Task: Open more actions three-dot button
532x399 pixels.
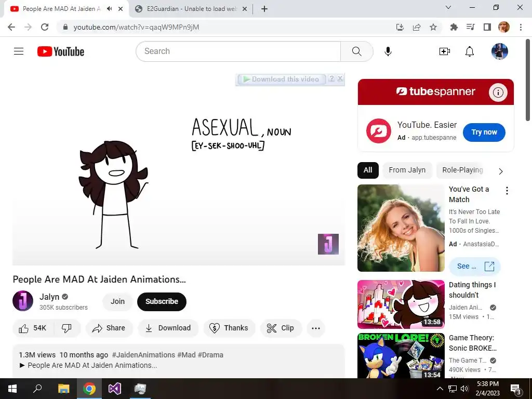Action: [316, 328]
